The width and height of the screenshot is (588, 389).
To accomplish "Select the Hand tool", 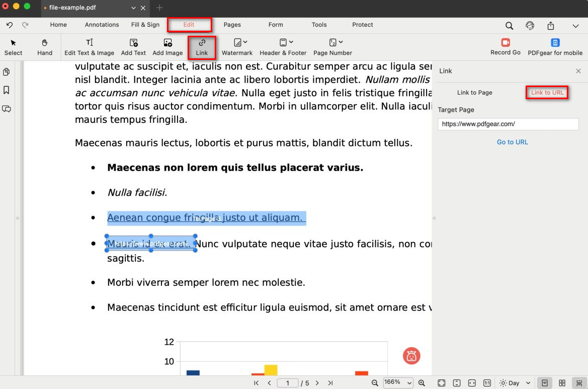I will click(45, 47).
